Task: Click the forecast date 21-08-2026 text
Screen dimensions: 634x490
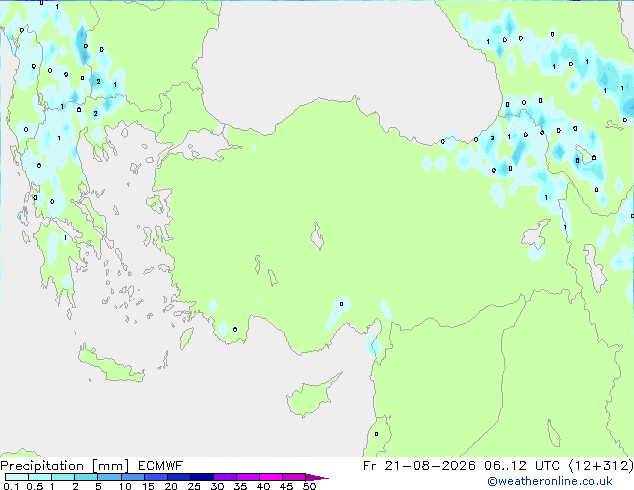Action: [430, 466]
